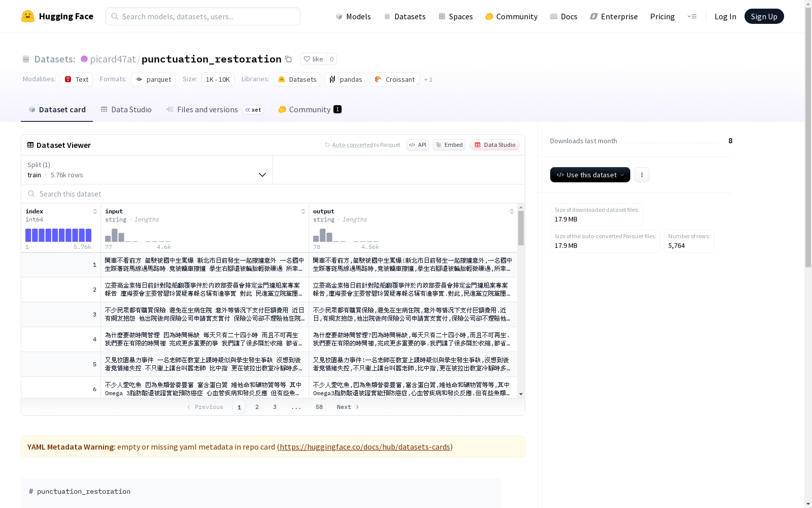The width and height of the screenshot is (812, 508).
Task: Click the xet badge
Action: [253, 110]
